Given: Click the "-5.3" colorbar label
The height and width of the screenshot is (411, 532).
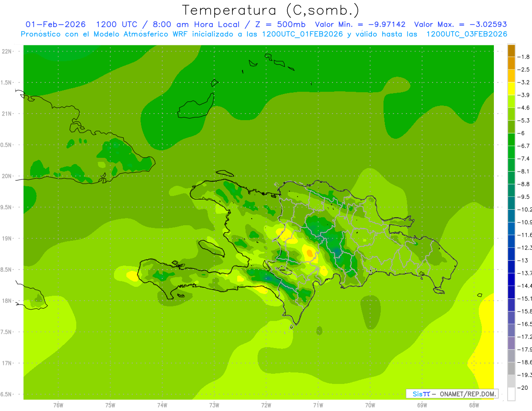Looking at the screenshot, I should pyautogui.click(x=524, y=120).
